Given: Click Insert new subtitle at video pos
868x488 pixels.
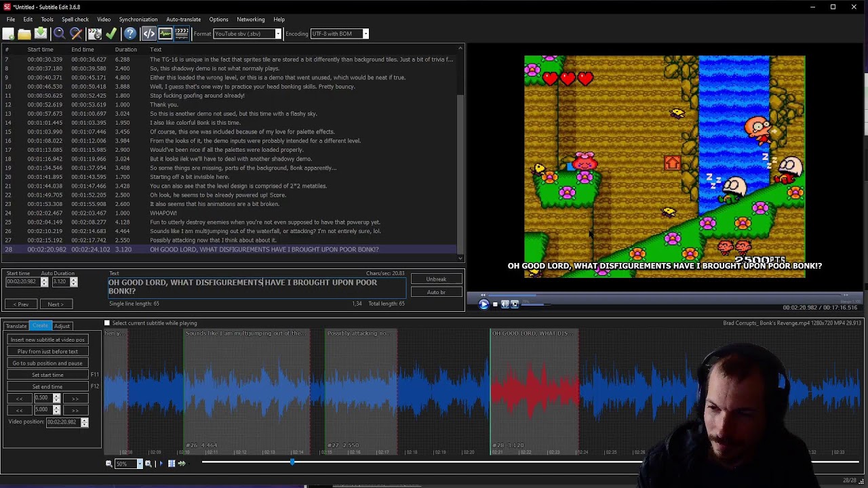Looking at the screenshot, I should pyautogui.click(x=47, y=340).
